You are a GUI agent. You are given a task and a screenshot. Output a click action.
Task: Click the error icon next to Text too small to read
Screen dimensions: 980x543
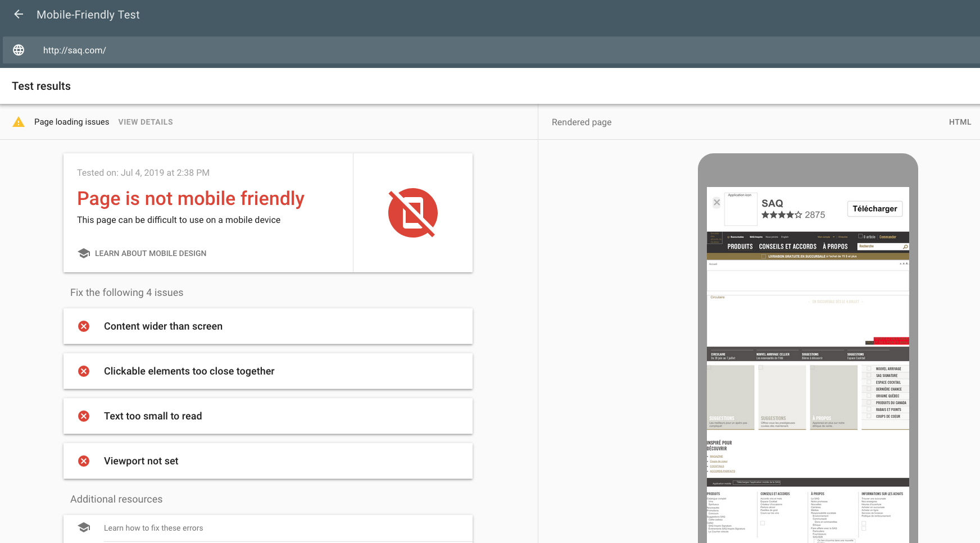click(x=84, y=416)
